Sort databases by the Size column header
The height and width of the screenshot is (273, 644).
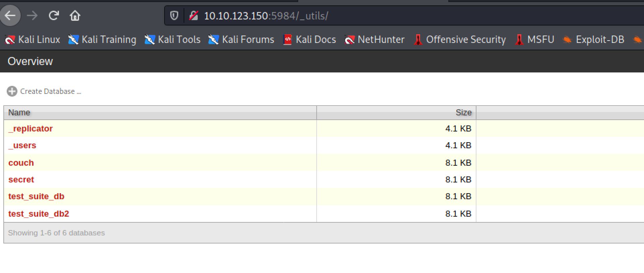pos(463,113)
